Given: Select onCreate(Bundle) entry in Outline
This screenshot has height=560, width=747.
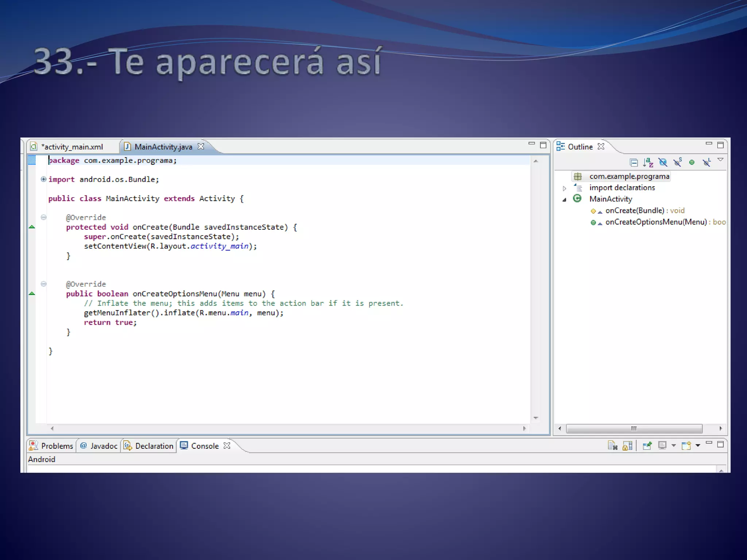Looking at the screenshot, I should point(635,211).
